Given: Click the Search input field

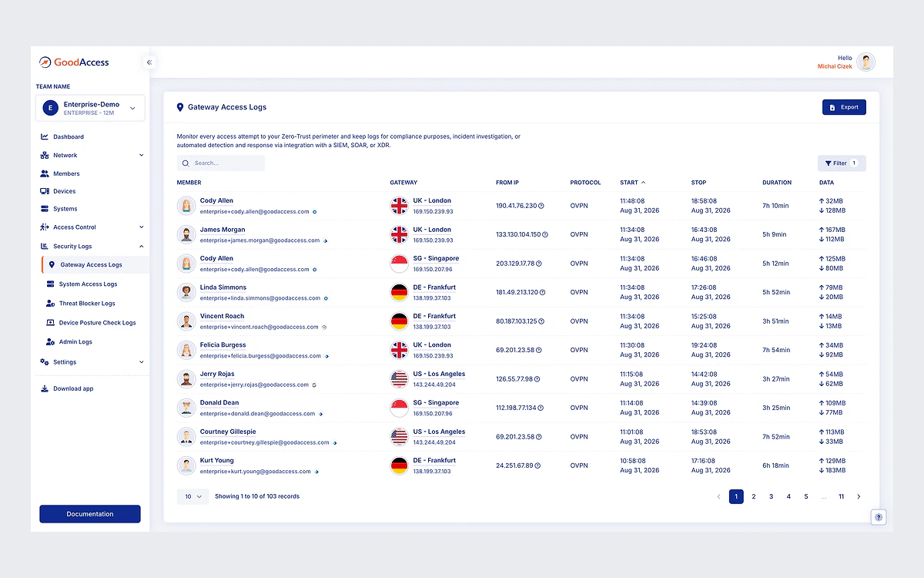Looking at the screenshot, I should (x=221, y=163).
